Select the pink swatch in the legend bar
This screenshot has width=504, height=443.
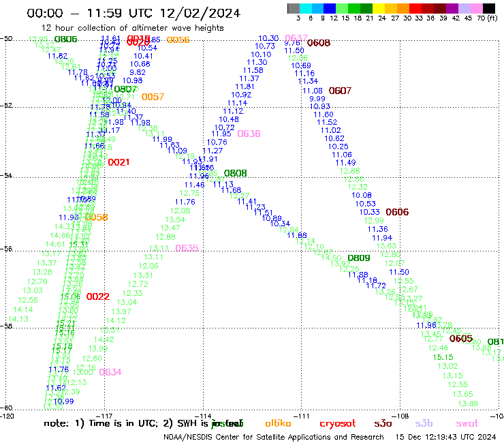[477, 8]
